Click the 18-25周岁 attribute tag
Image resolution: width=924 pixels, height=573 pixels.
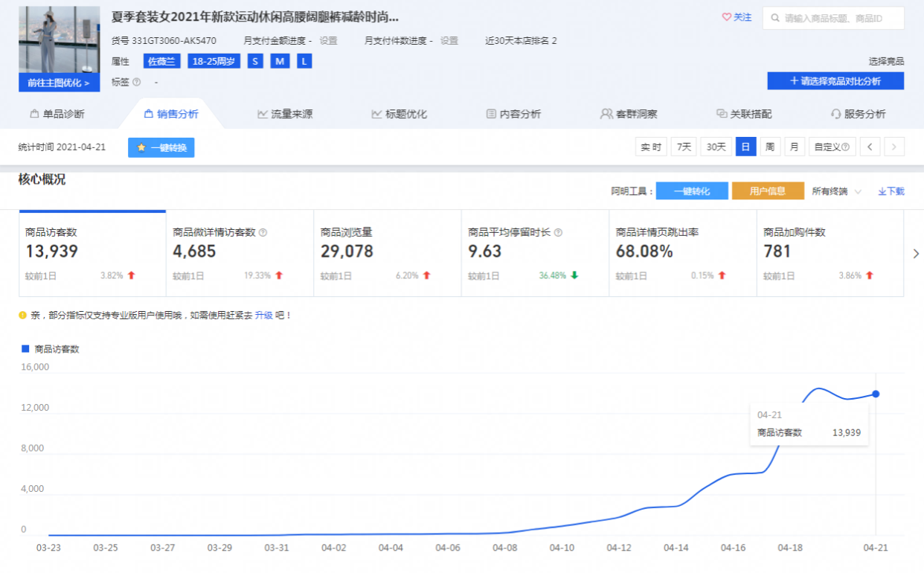[214, 61]
